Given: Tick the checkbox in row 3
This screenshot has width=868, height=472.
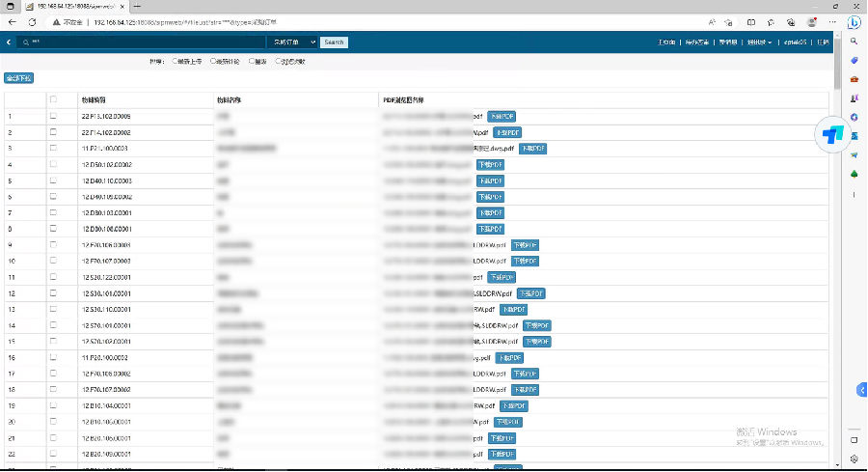Looking at the screenshot, I should (53, 148).
